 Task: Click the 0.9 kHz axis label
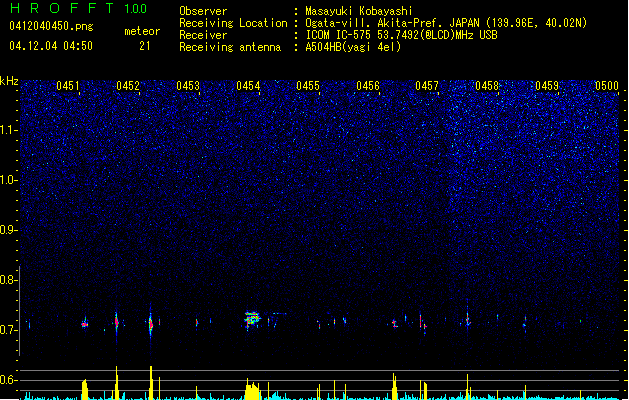click(8, 230)
